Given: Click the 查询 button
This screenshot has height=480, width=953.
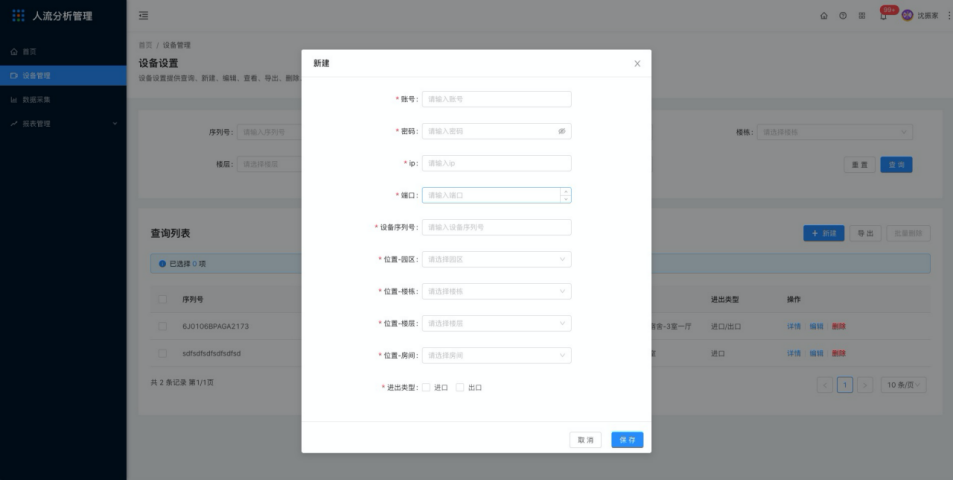Looking at the screenshot, I should pyautogui.click(x=896, y=165).
